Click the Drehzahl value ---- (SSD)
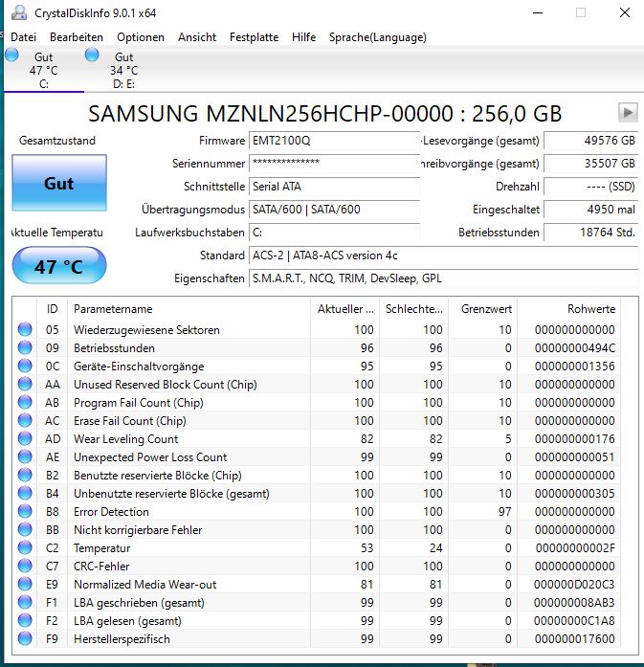 click(590, 187)
